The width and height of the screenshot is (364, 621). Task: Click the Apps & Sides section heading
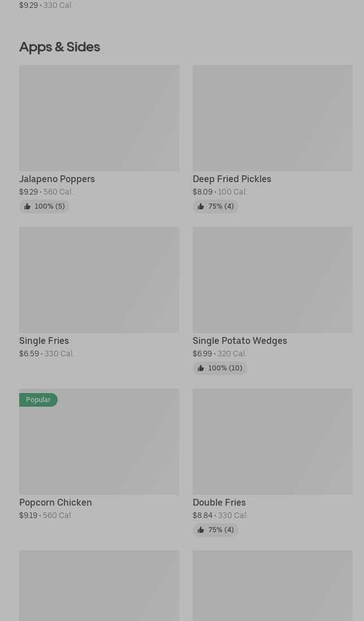(x=59, y=46)
